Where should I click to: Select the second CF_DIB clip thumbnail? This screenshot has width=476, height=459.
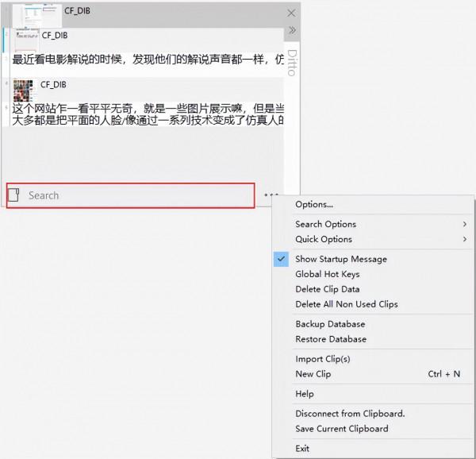(27, 40)
